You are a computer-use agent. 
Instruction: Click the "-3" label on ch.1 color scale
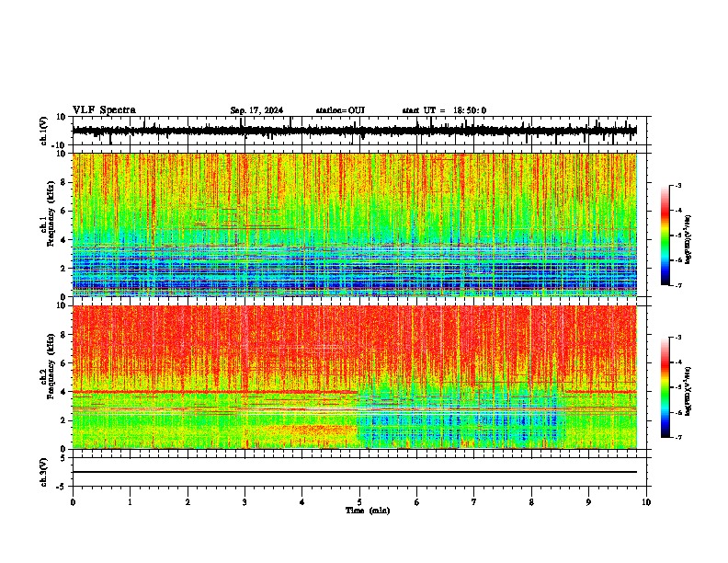click(x=678, y=186)
